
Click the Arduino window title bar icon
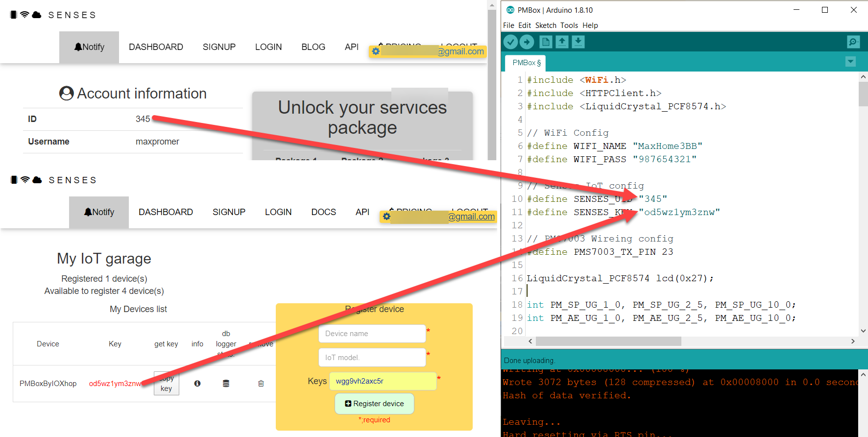pyautogui.click(x=510, y=10)
